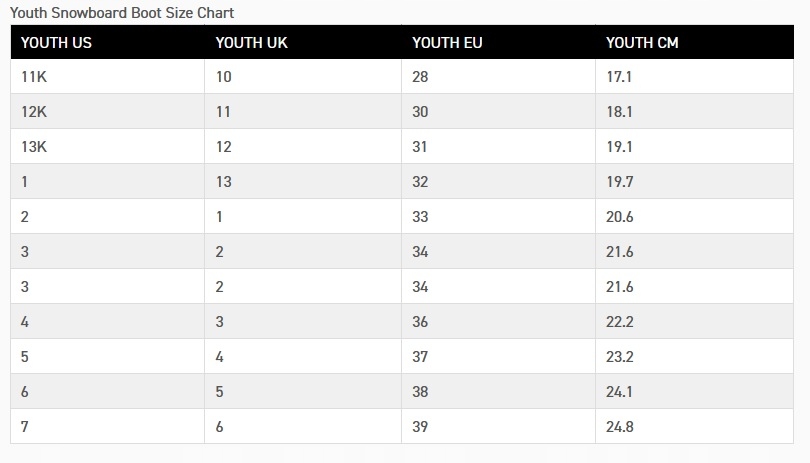Screen dimensions: 810x463
Task: Click the 12K youth US size cell
Action: 34,112
